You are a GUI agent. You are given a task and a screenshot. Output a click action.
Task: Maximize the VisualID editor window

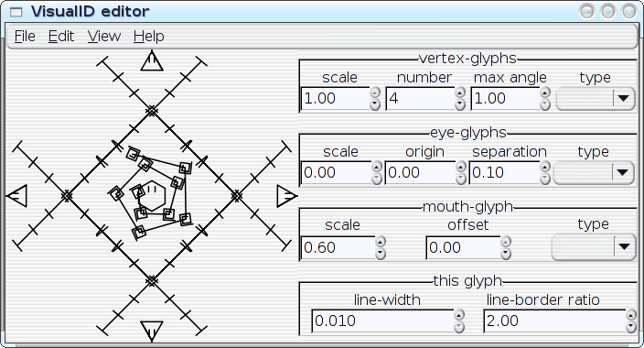(x=607, y=11)
